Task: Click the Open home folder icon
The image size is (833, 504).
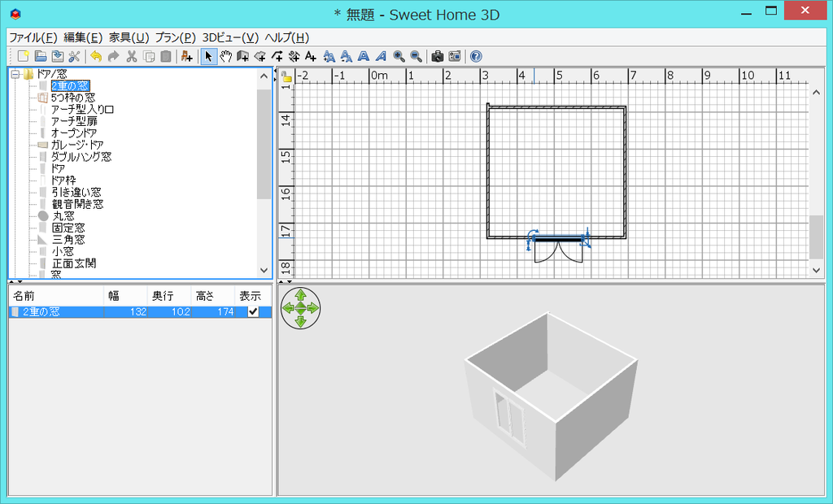Action: (x=41, y=56)
